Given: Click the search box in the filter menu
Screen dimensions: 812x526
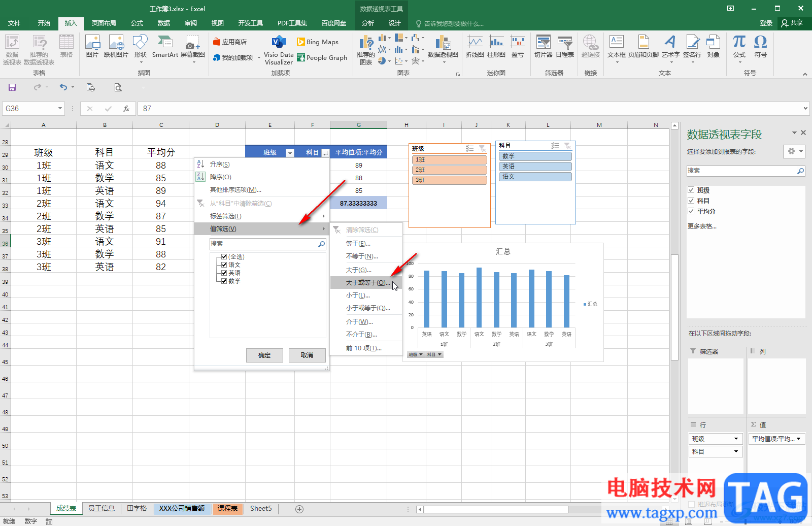Looking at the screenshot, I should point(268,244).
